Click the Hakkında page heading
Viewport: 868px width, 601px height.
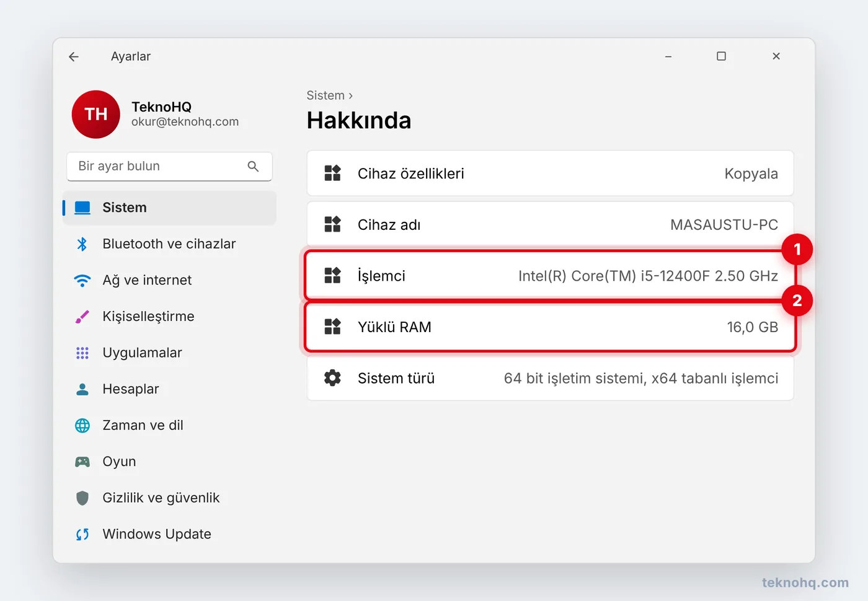tap(359, 120)
